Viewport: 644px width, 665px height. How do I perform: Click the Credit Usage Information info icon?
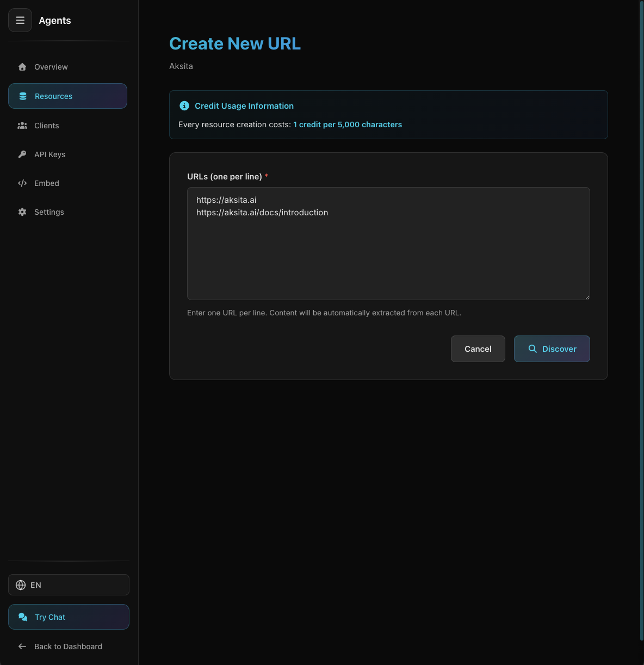(184, 106)
